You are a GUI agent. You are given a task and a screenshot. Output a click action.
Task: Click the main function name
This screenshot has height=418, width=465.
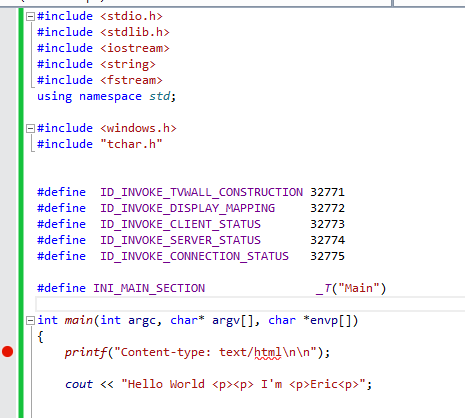78,320
